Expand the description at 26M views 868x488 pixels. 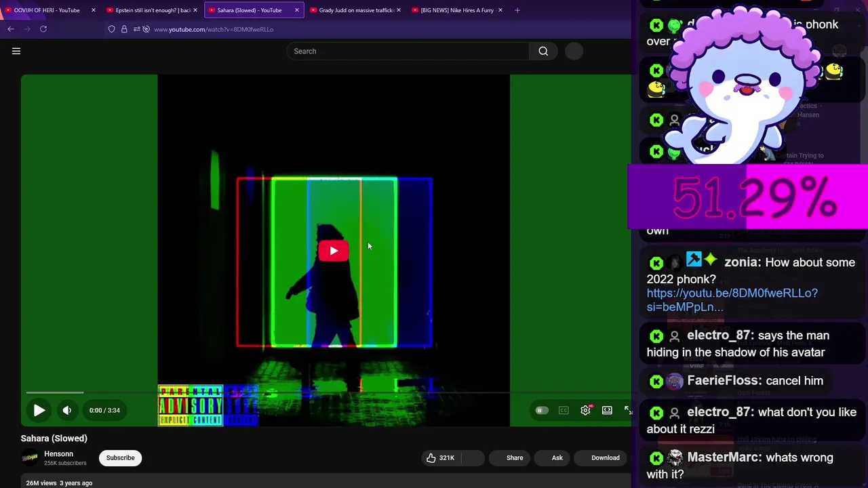coord(59,483)
